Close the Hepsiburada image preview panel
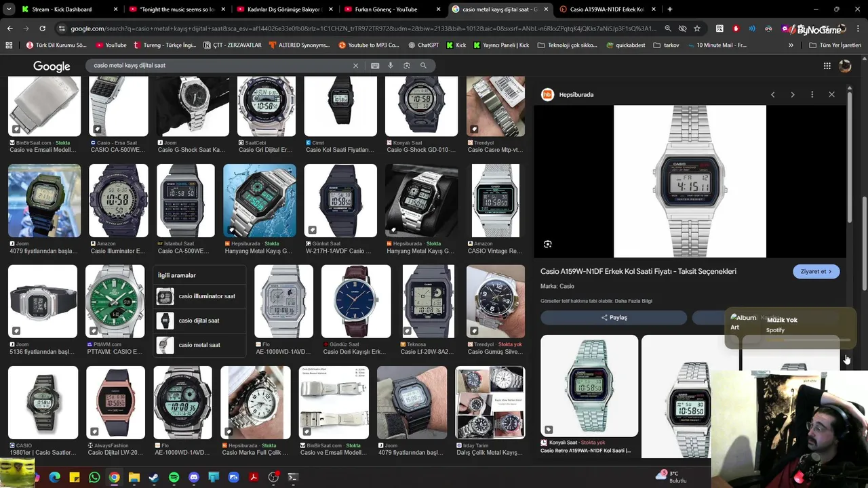The image size is (868, 488). click(x=831, y=95)
